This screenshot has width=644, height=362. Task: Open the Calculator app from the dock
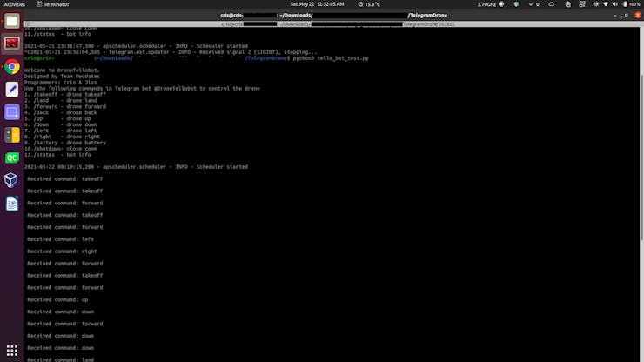[x=12, y=135]
